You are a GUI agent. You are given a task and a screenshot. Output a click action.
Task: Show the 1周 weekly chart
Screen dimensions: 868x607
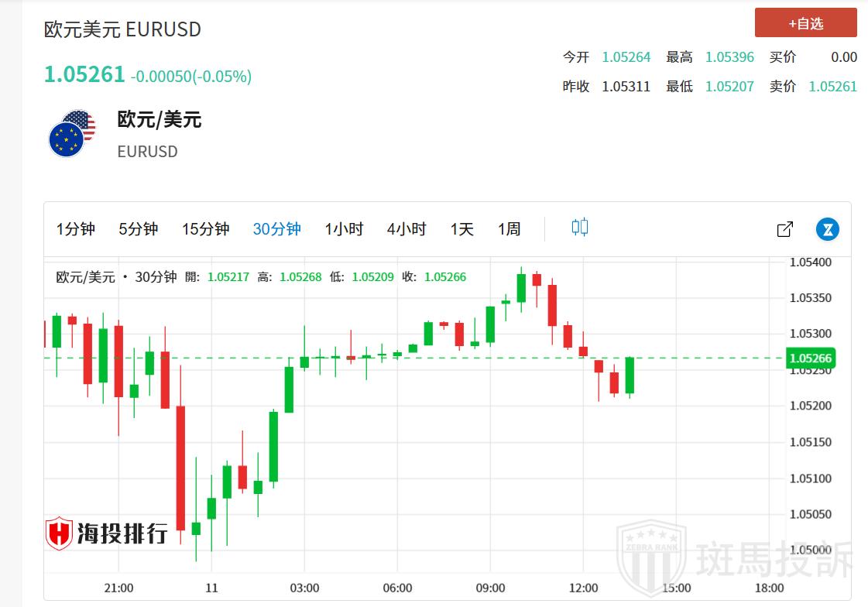pos(509,229)
